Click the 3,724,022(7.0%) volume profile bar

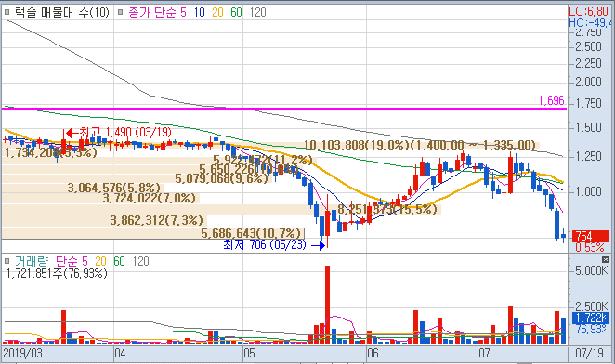(x=101, y=198)
